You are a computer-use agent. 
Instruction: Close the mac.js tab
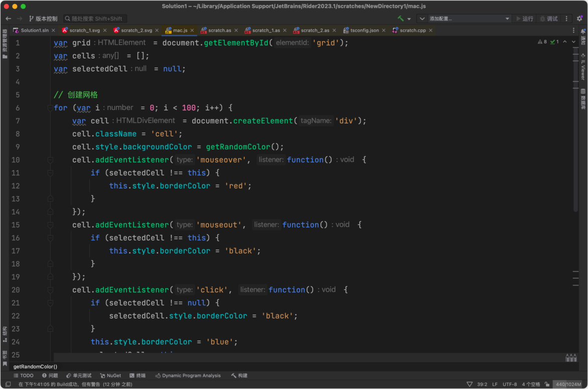point(192,31)
